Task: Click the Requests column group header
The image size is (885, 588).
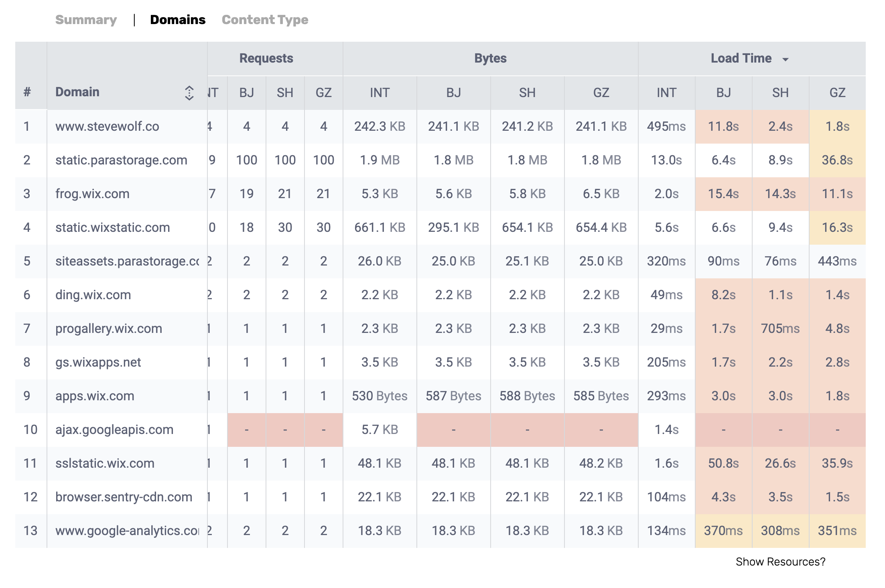Action: (266, 59)
